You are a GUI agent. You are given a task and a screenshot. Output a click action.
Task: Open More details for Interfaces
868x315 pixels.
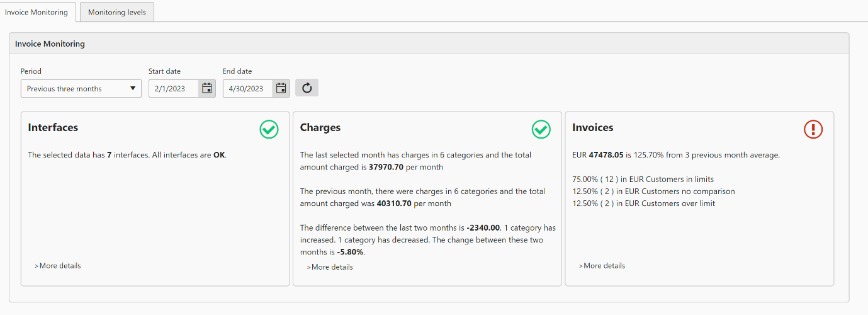coord(58,266)
